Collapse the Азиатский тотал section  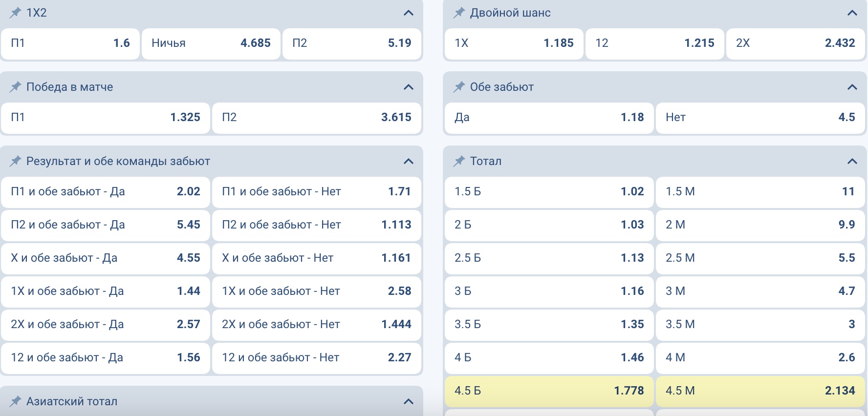click(x=409, y=401)
